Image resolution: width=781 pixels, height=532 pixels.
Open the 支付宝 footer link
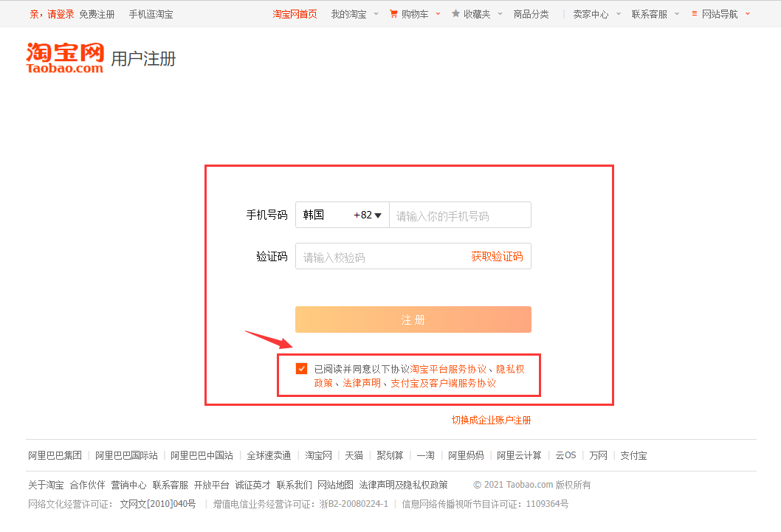(x=633, y=455)
